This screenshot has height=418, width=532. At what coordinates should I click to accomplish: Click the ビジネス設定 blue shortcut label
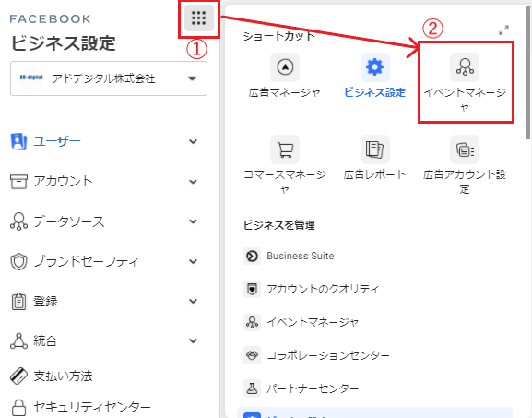tap(375, 92)
